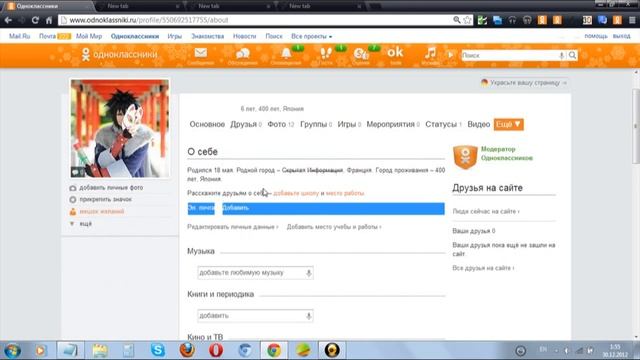
Task: Click the address bar URL
Action: pos(149,20)
